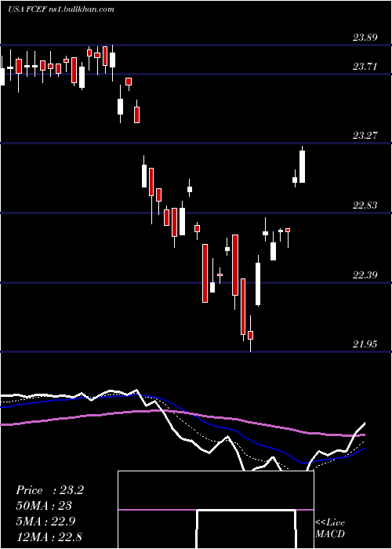Image resolution: width=392 pixels, height=549 pixels.
Task: Click the purple 50MA line in indicator panel
Action: (x=182, y=422)
